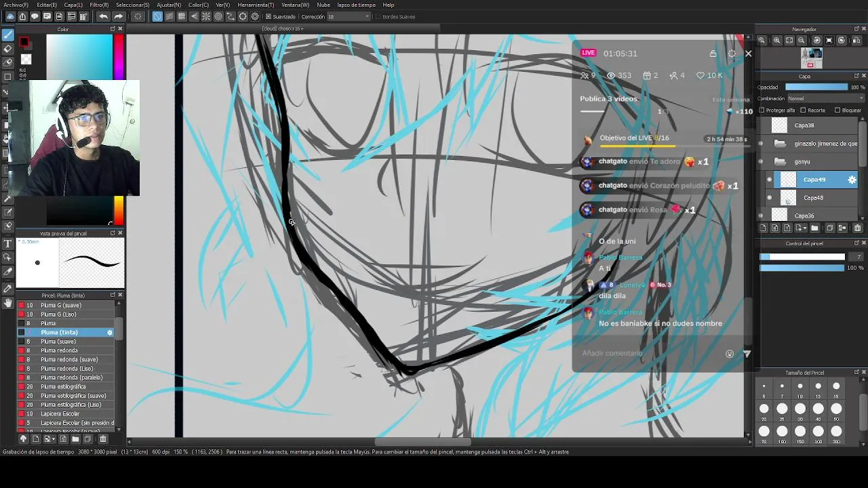
Task: Open the Seleccionar menu
Action: (132, 5)
